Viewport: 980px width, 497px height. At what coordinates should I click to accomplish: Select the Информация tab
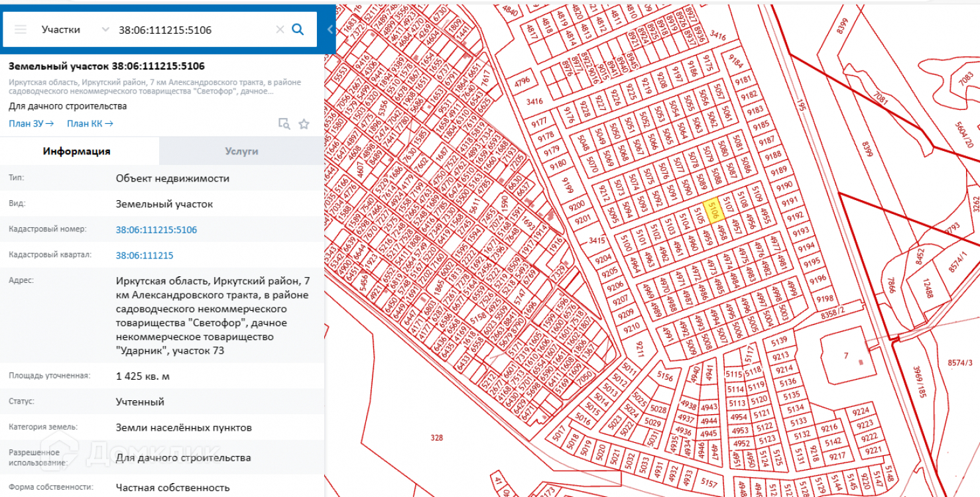(77, 151)
